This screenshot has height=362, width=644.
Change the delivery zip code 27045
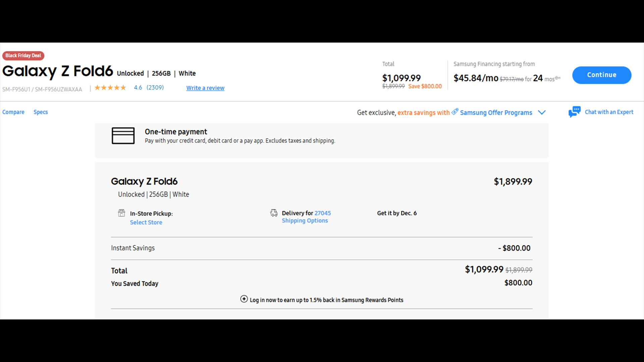pos(323,213)
